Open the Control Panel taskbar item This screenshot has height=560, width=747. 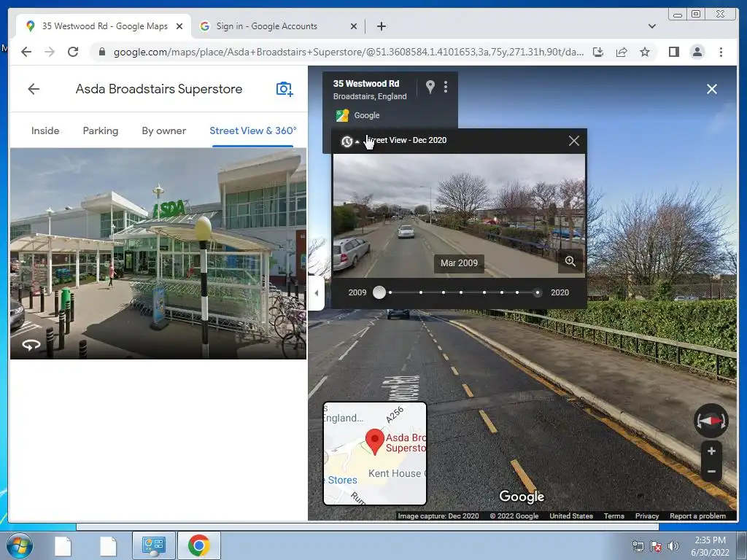point(153,545)
